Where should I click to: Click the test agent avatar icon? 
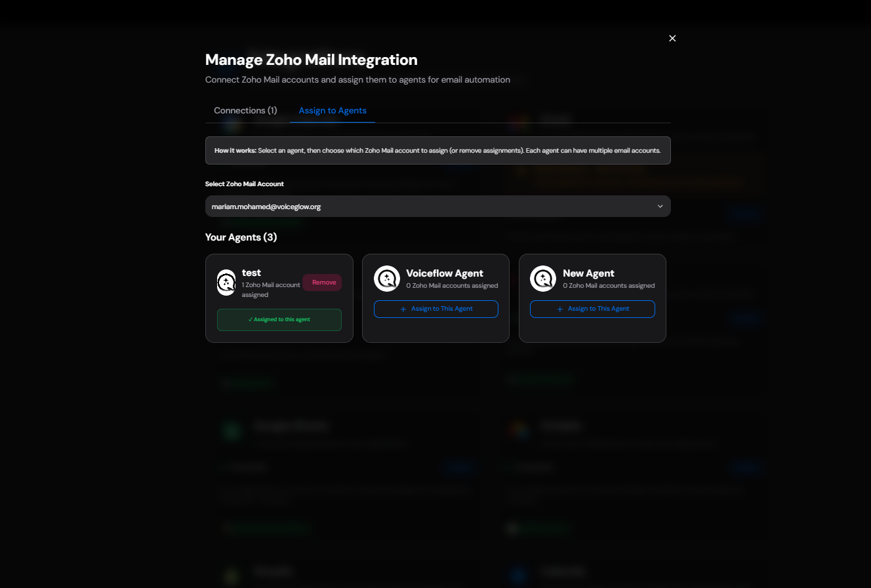click(226, 283)
